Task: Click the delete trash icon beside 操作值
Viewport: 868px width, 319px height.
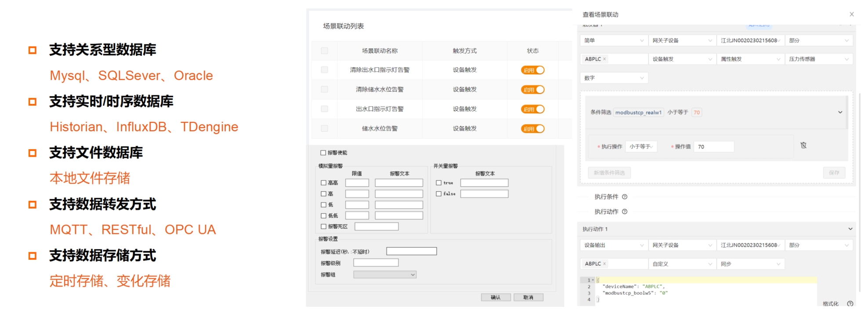Action: [803, 145]
